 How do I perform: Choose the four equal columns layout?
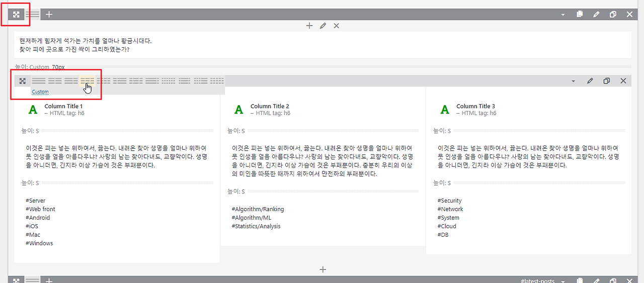coord(104,81)
